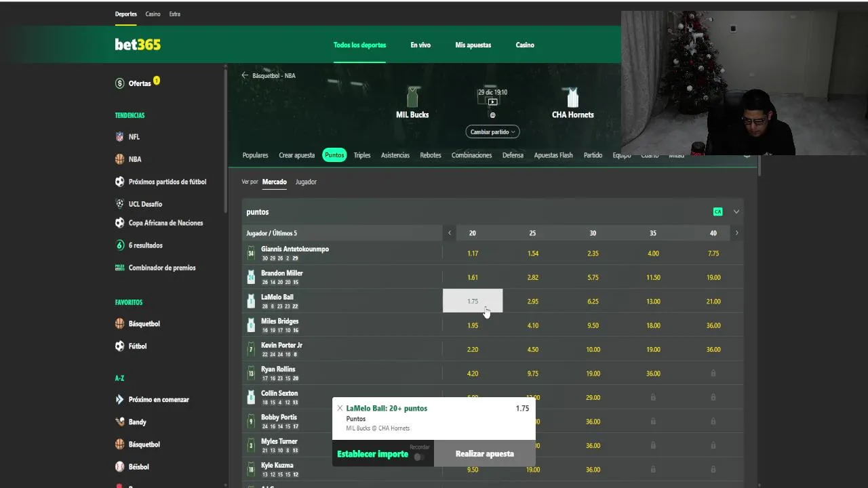The image size is (868, 488).
Task: Open Mis apuestas tab
Action: [473, 45]
